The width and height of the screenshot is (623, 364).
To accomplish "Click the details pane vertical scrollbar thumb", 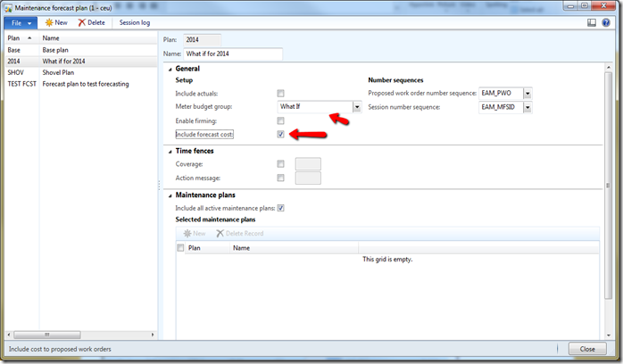I will (x=609, y=186).
